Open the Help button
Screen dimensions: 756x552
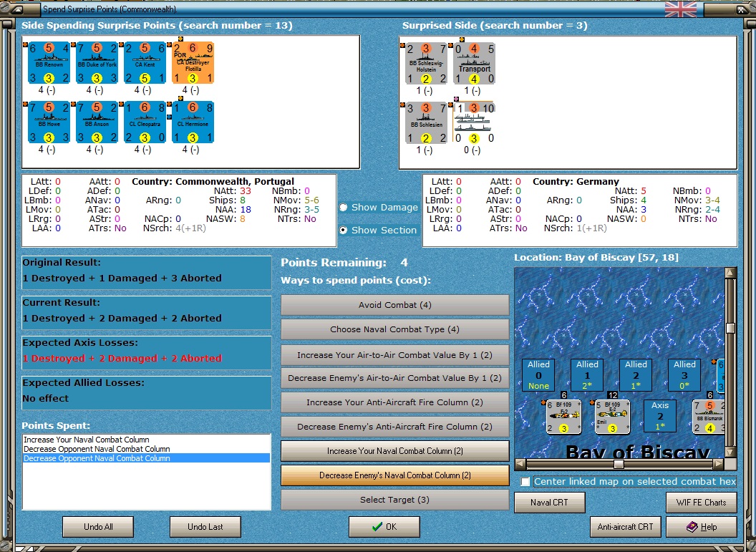(701, 527)
